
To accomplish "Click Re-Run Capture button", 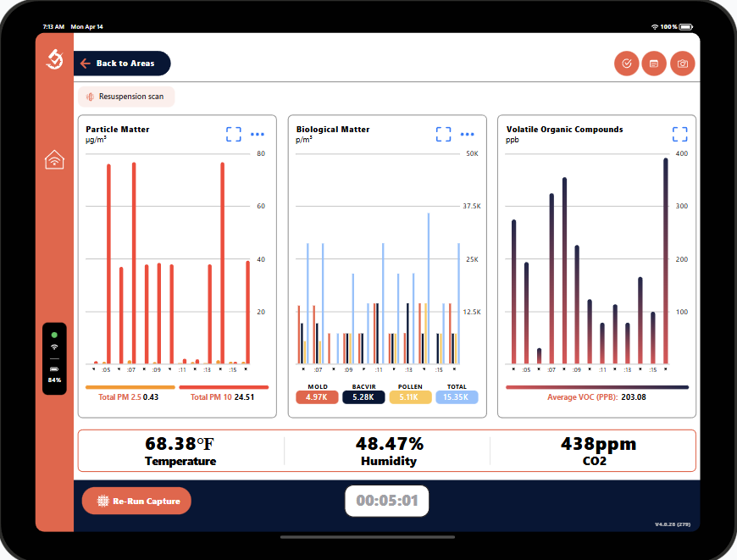I will coord(136,501).
